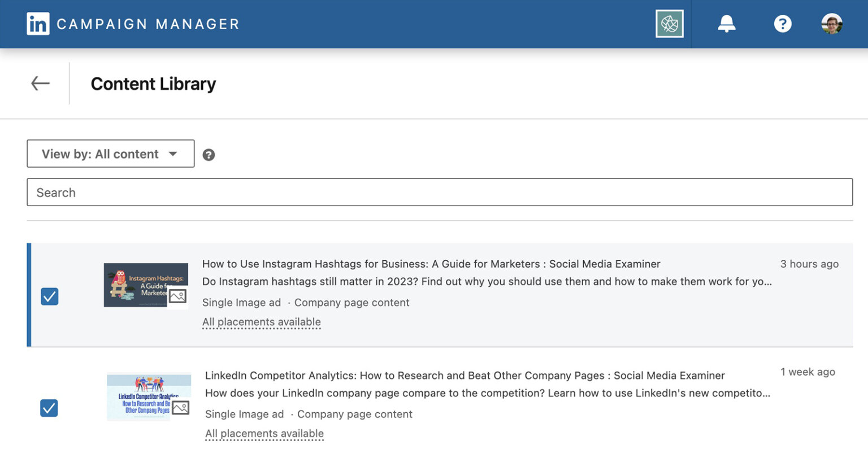Click the LinkedIn logo
868x454 pixels.
tap(38, 23)
